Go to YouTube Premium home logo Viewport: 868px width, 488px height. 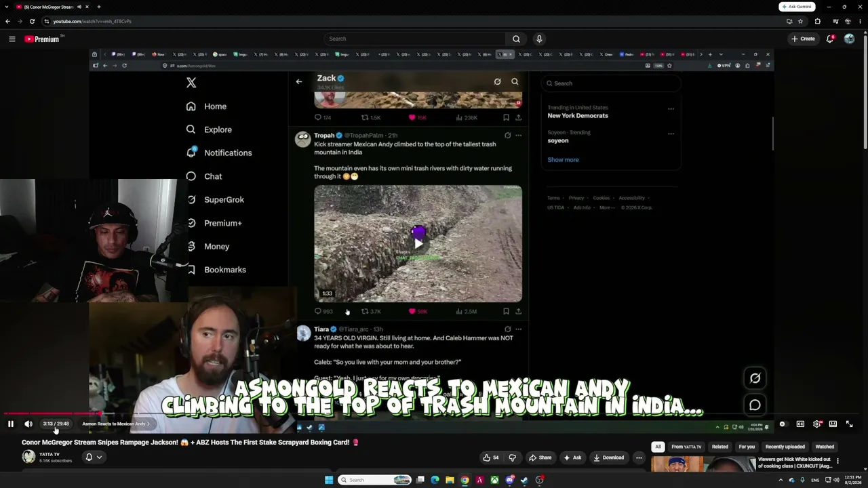pos(42,39)
